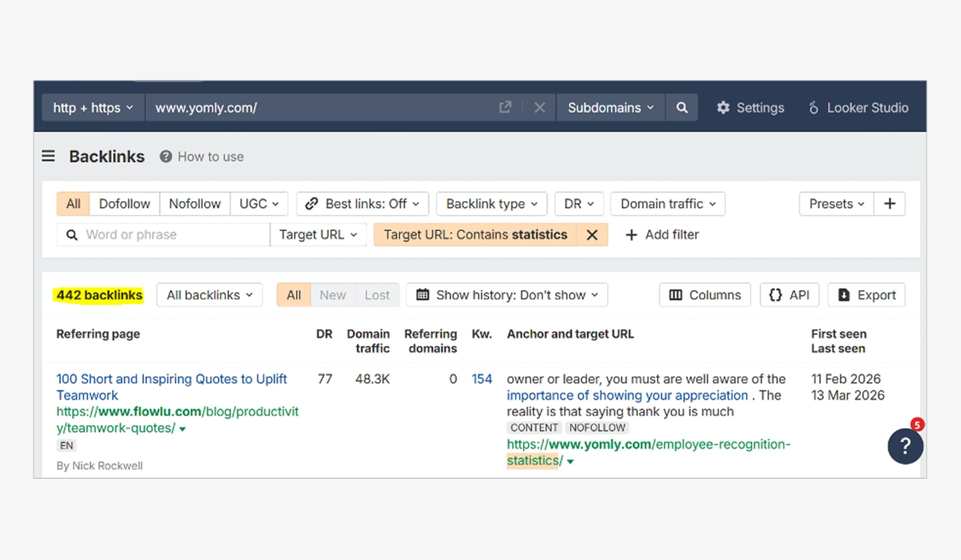Expand the Subdomains mode dropdown

pos(610,108)
